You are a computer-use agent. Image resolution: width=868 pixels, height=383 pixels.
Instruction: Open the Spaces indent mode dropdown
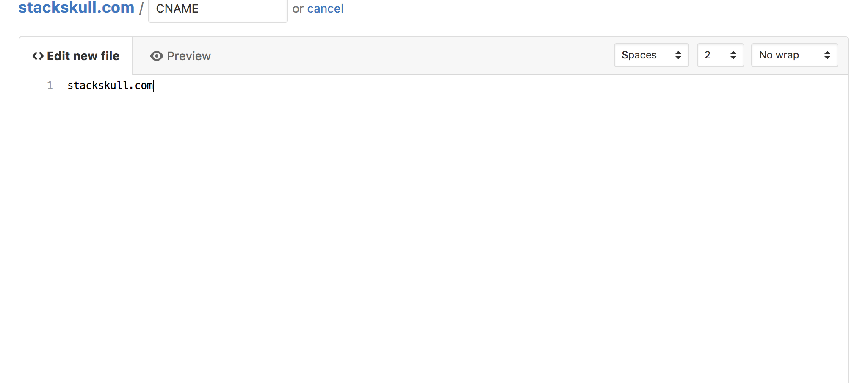pos(652,55)
